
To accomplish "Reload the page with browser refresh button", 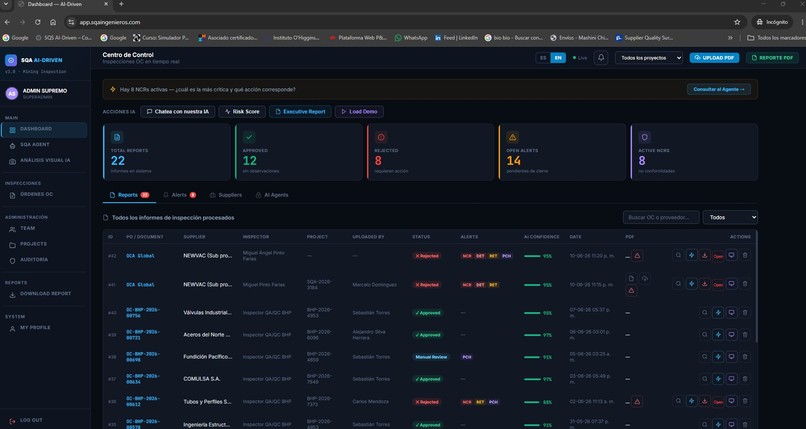I will [x=38, y=22].
